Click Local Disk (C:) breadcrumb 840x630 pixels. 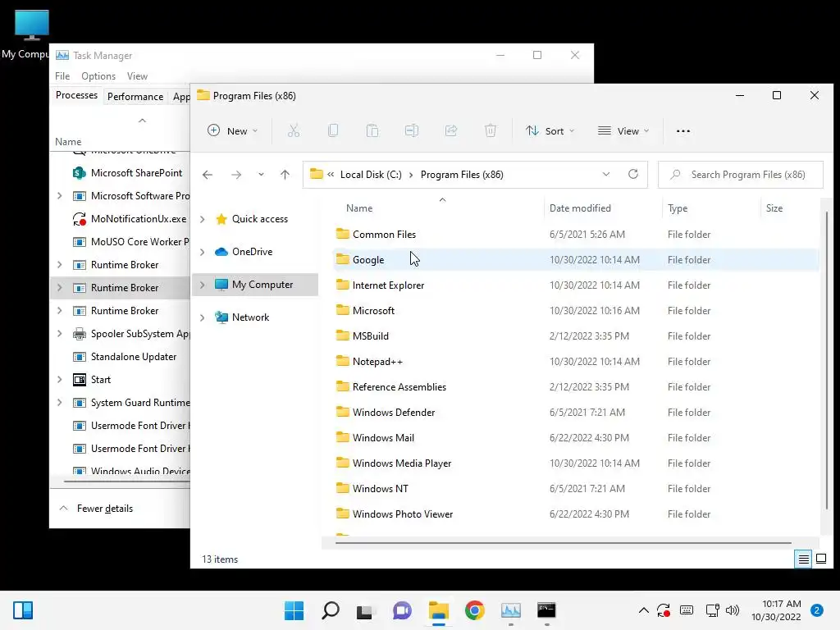(x=371, y=175)
